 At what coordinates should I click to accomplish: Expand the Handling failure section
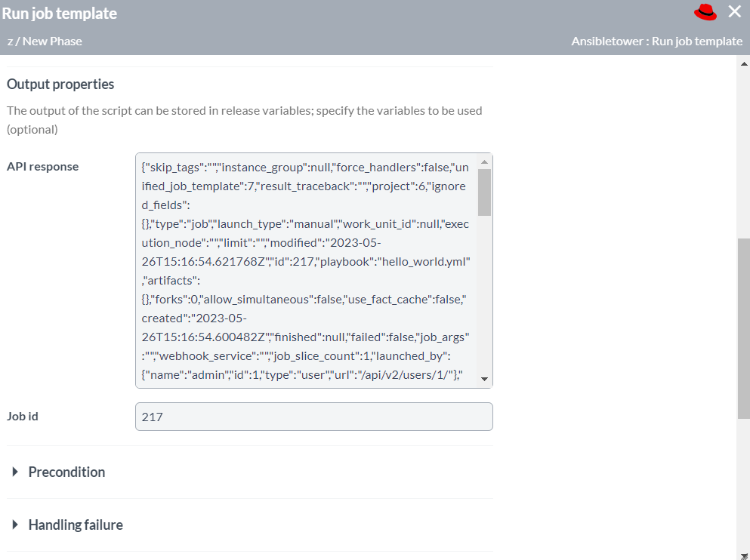tap(75, 525)
